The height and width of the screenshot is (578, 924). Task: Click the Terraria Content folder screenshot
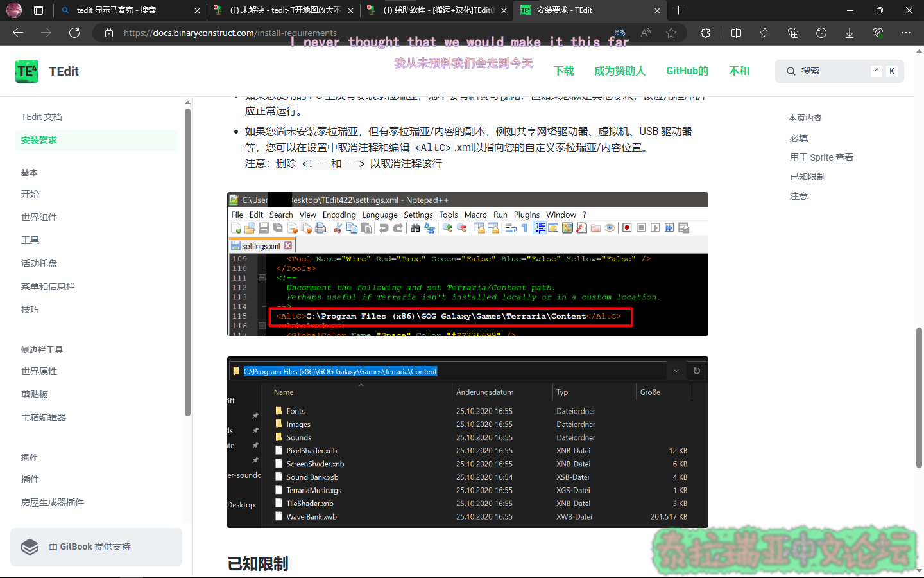468,442
